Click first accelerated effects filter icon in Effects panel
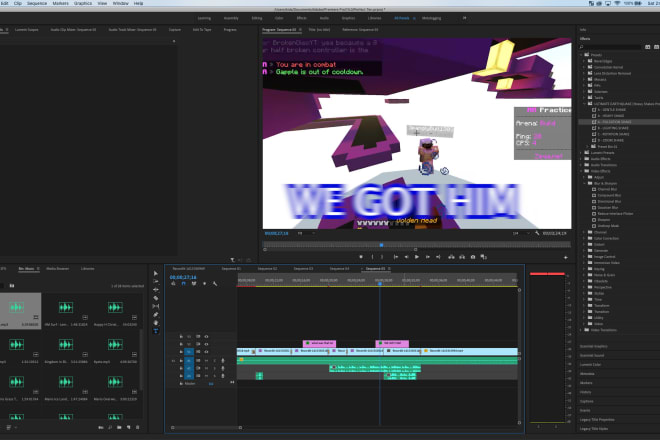 click(648, 47)
